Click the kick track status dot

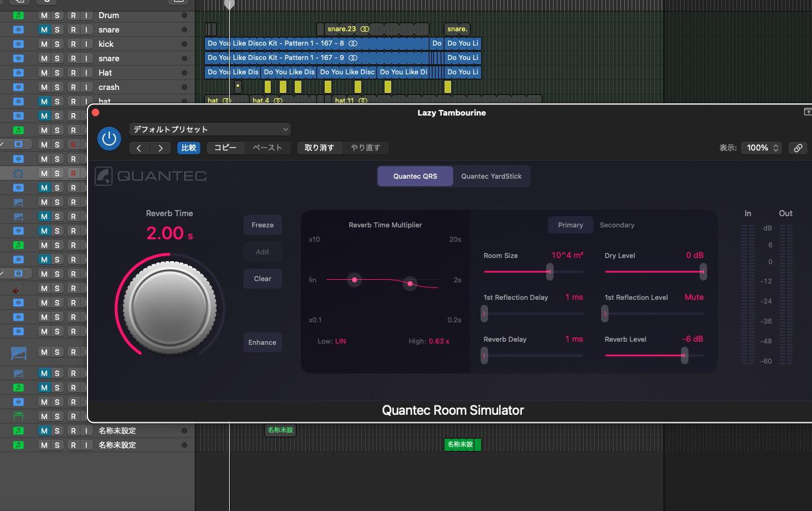point(184,44)
